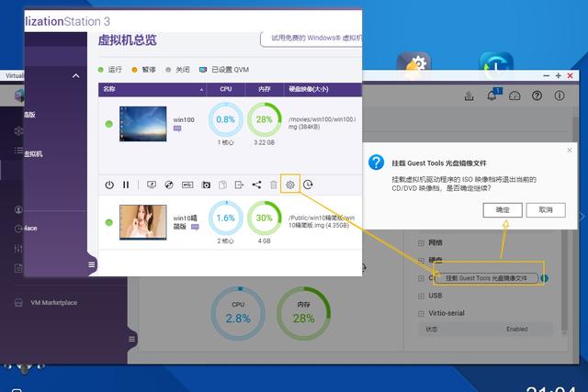Sort the table by the 名称 column header
The image size is (588, 392).
coord(153,89)
